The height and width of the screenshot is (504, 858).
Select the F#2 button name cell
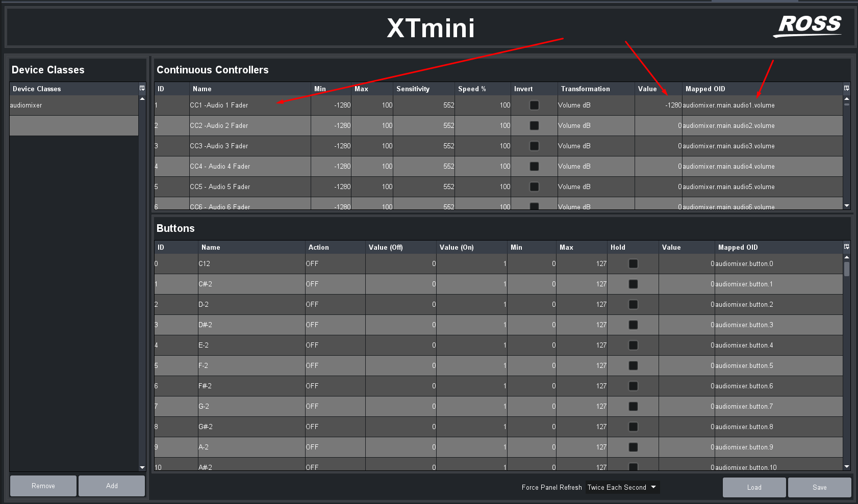click(x=251, y=386)
